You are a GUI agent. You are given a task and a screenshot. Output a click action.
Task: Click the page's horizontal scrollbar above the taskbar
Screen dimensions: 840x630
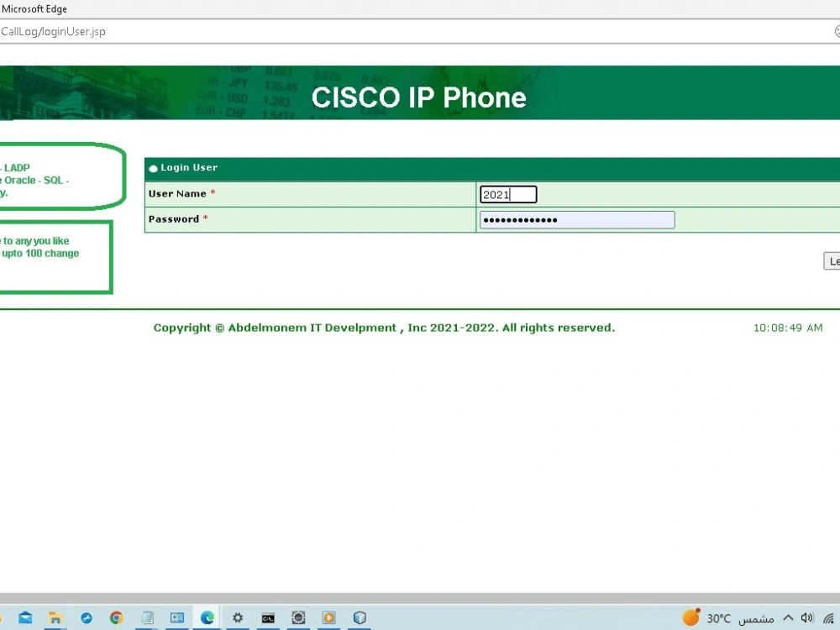coord(420,598)
